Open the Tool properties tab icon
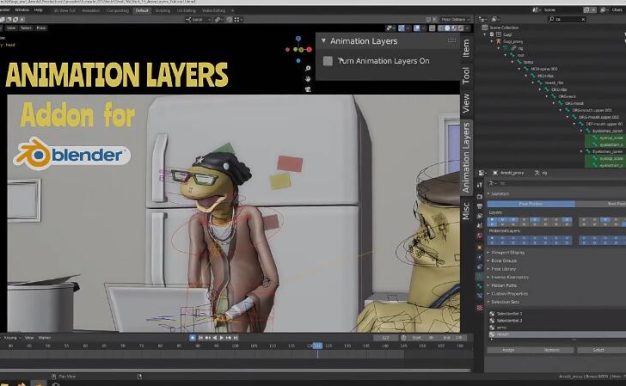The height and width of the screenshot is (386, 626). click(x=479, y=184)
